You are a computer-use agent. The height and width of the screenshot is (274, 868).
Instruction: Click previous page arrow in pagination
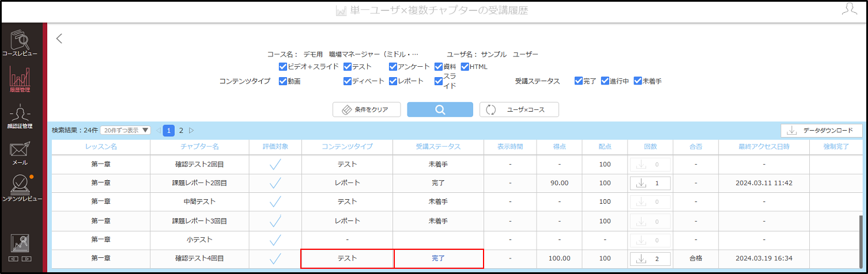[x=158, y=131]
